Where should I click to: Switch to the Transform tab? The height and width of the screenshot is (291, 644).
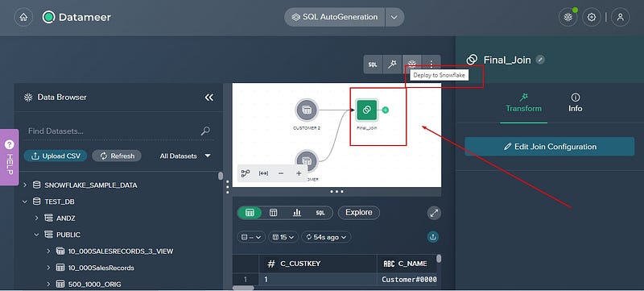(x=524, y=103)
